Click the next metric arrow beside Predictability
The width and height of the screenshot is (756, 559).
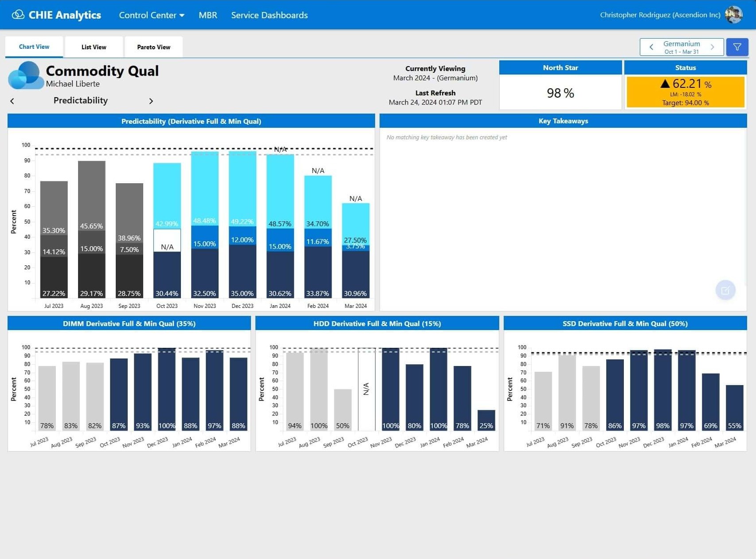[x=151, y=101]
